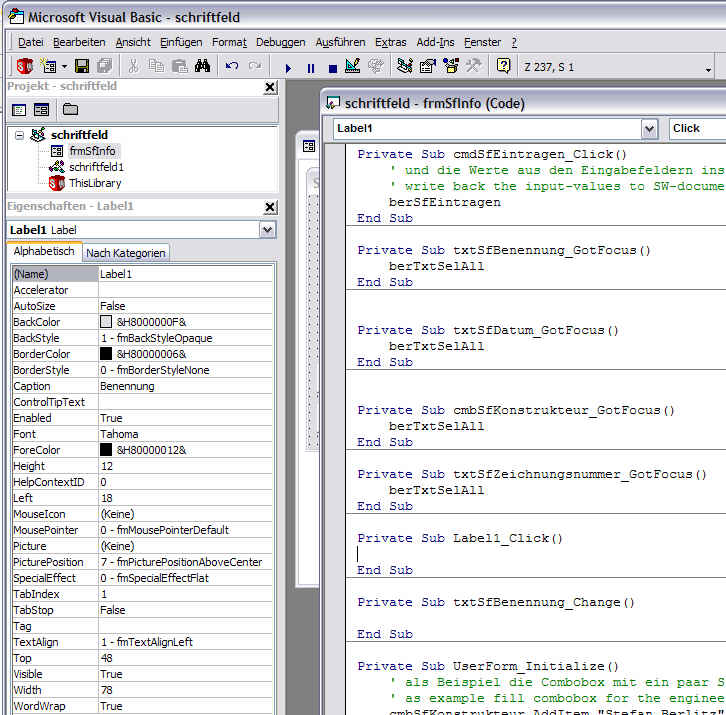Select ThisLibrary in project tree
726x715 pixels.
[x=96, y=183]
